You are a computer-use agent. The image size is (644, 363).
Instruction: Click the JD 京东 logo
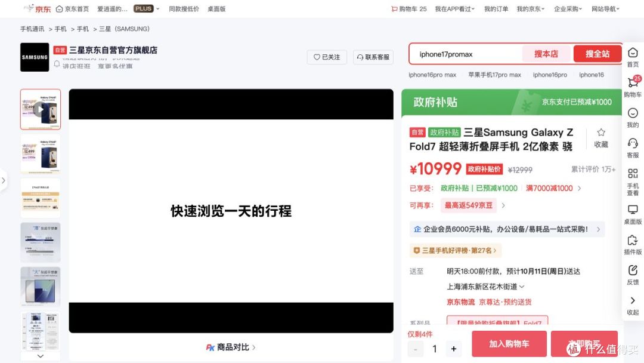[x=38, y=8]
